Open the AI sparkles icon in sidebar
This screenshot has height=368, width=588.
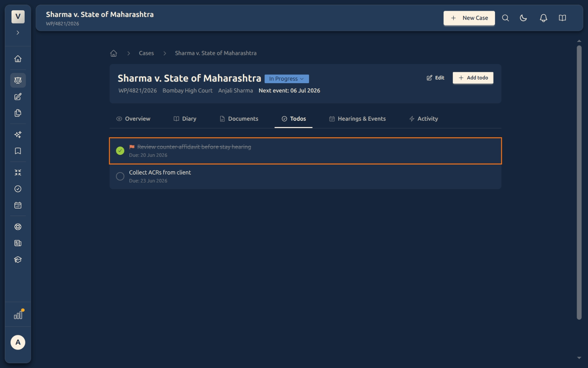pyautogui.click(x=18, y=135)
